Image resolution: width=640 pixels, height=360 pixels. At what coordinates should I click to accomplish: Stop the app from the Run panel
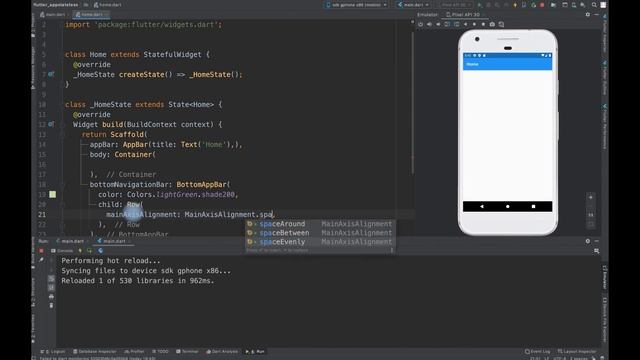tap(41, 251)
